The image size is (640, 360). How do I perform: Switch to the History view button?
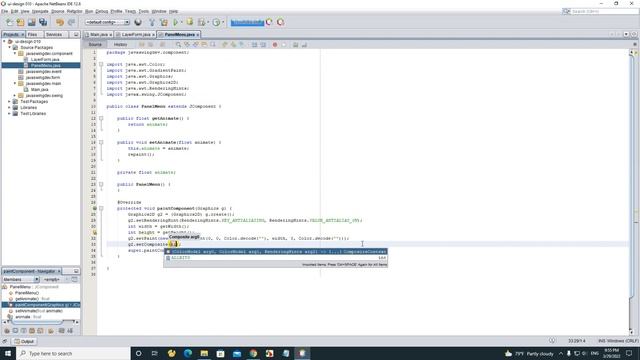click(x=120, y=44)
